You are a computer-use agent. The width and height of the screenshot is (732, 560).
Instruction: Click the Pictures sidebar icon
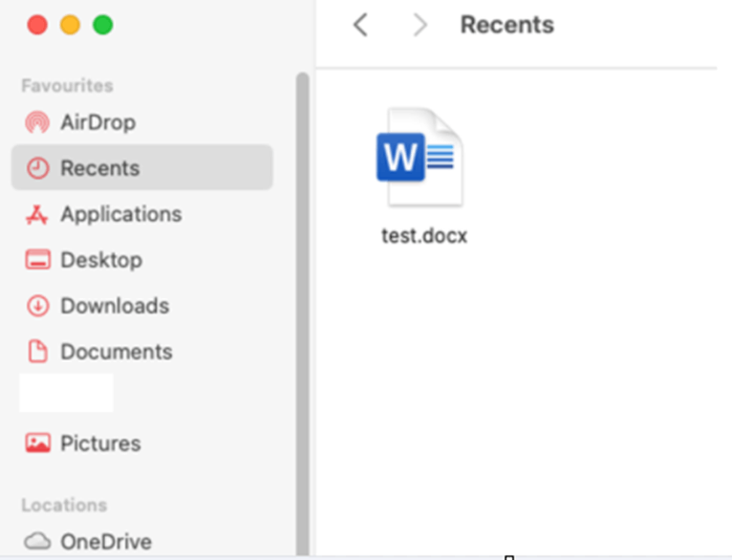(37, 442)
